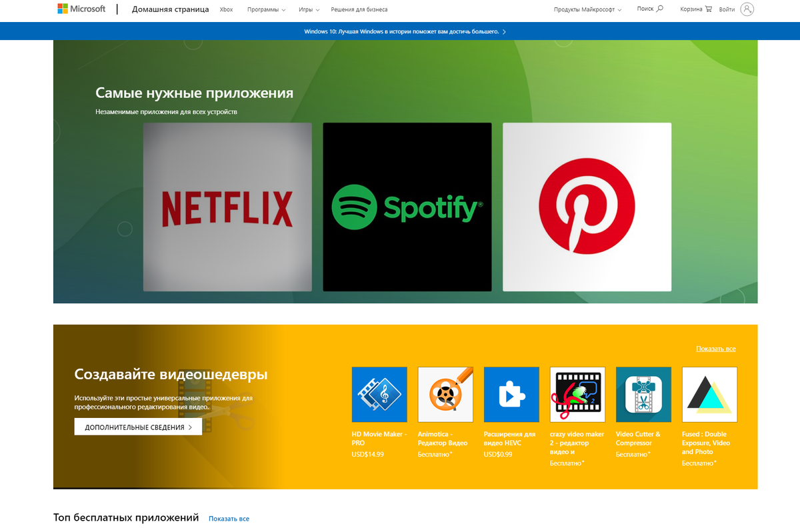This screenshot has width=800, height=532.
Task: Click the Топ бесплатных приложений heading
Action: [x=126, y=517]
